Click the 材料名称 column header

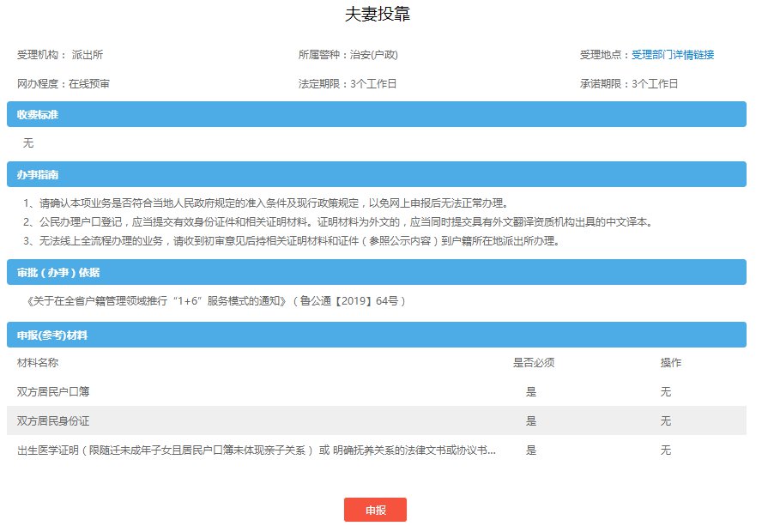pyautogui.click(x=38, y=362)
